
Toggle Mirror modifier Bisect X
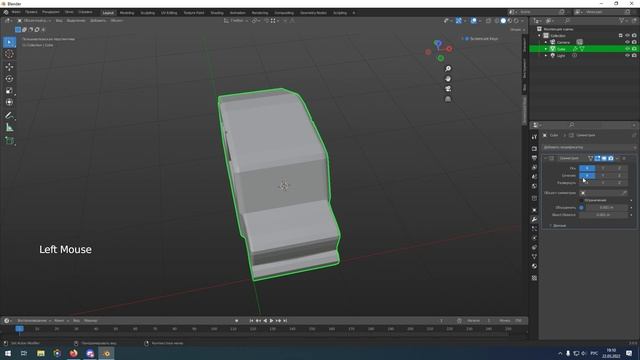point(587,176)
